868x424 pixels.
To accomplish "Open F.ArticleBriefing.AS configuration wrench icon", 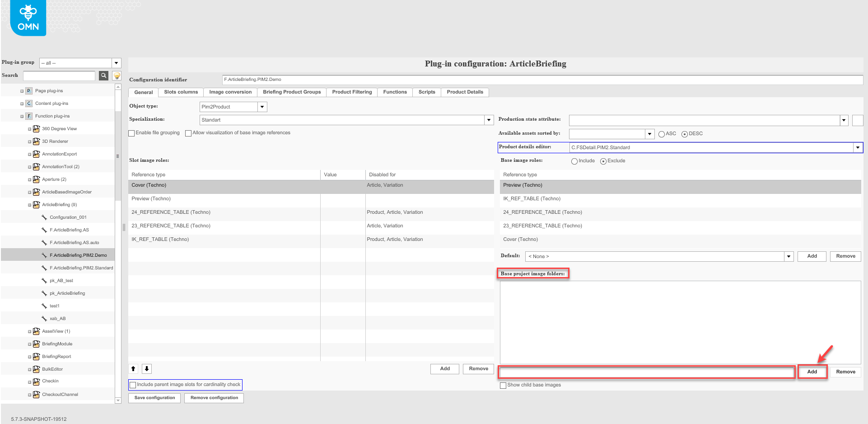I will [44, 230].
